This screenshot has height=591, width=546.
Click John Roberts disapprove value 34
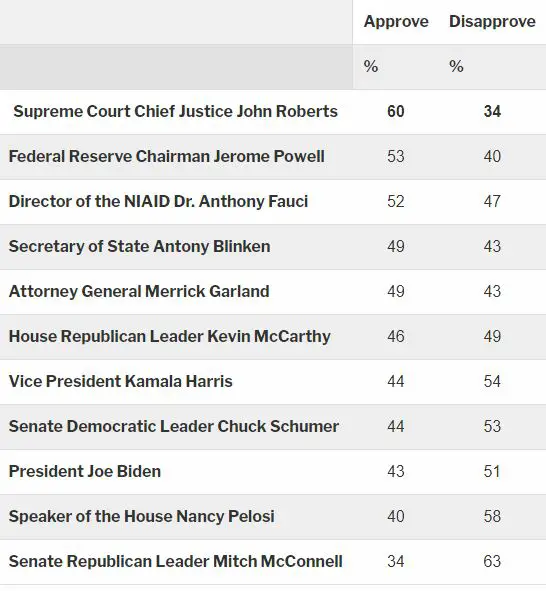coord(492,112)
